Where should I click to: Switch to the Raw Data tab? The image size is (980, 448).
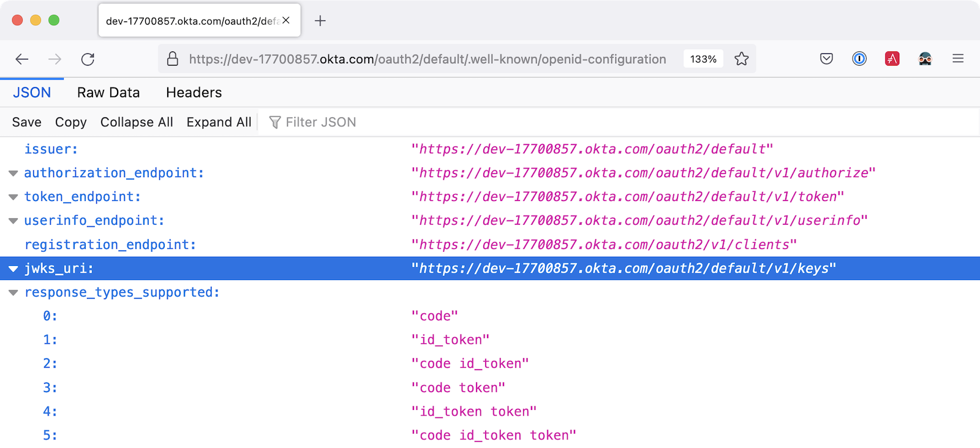click(x=108, y=93)
